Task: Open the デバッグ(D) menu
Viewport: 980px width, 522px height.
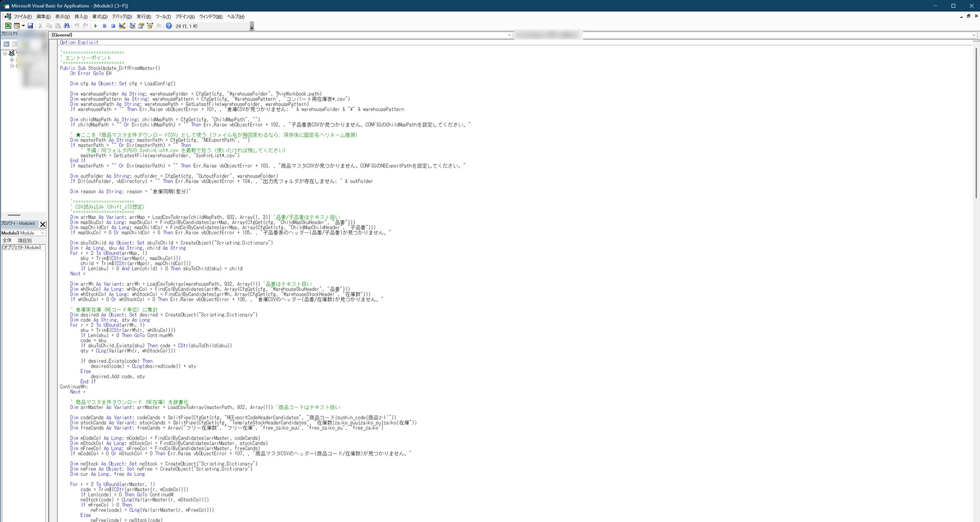Action: coord(122,17)
